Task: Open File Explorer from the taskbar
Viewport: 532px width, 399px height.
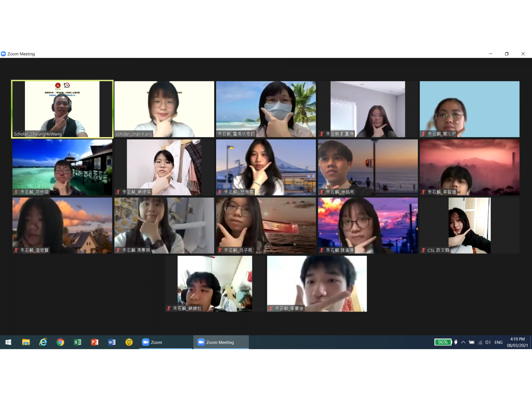Action: point(26,342)
